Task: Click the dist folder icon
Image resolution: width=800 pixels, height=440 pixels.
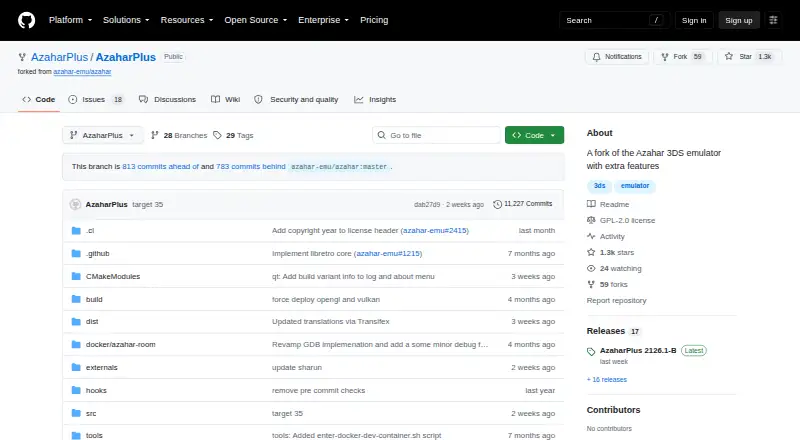Action: tap(76, 322)
